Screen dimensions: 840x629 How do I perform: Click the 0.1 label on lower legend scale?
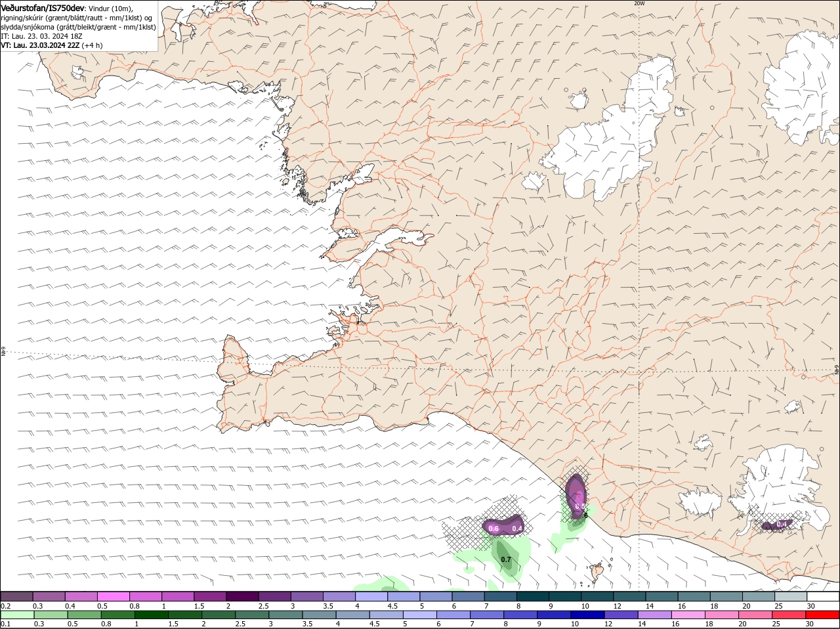[x=5, y=624]
